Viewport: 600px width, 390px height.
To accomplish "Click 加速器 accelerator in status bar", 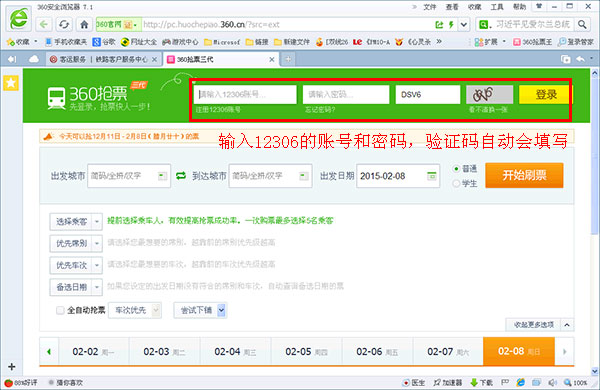I will (x=447, y=382).
